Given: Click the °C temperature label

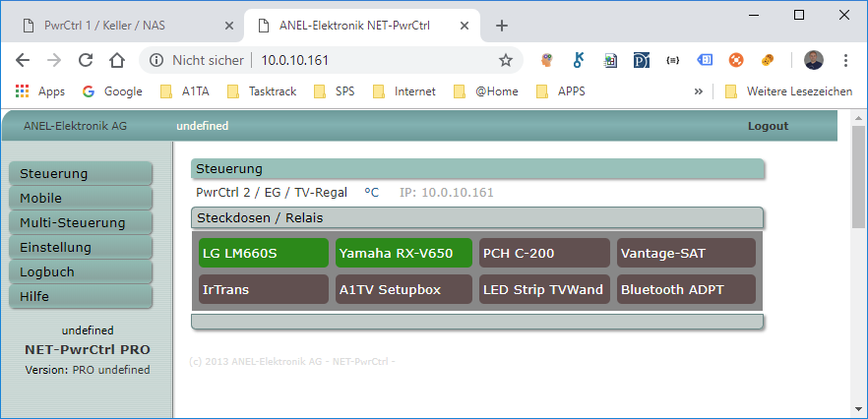Looking at the screenshot, I should [x=371, y=193].
